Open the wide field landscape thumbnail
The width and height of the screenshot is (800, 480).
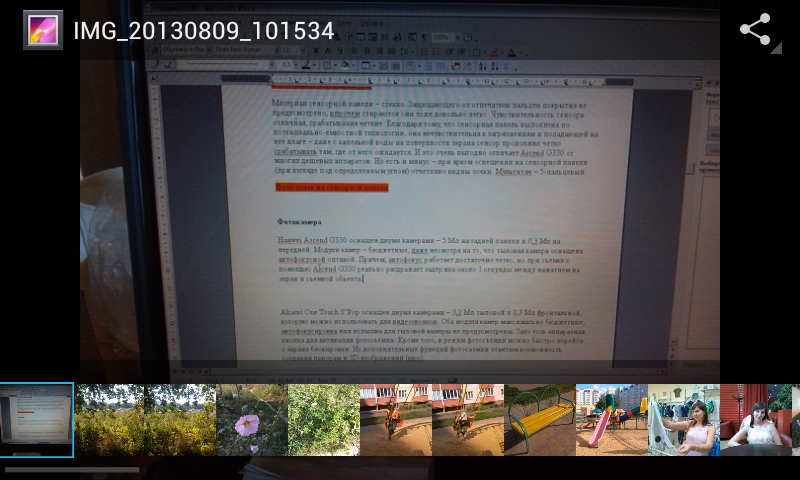point(145,420)
